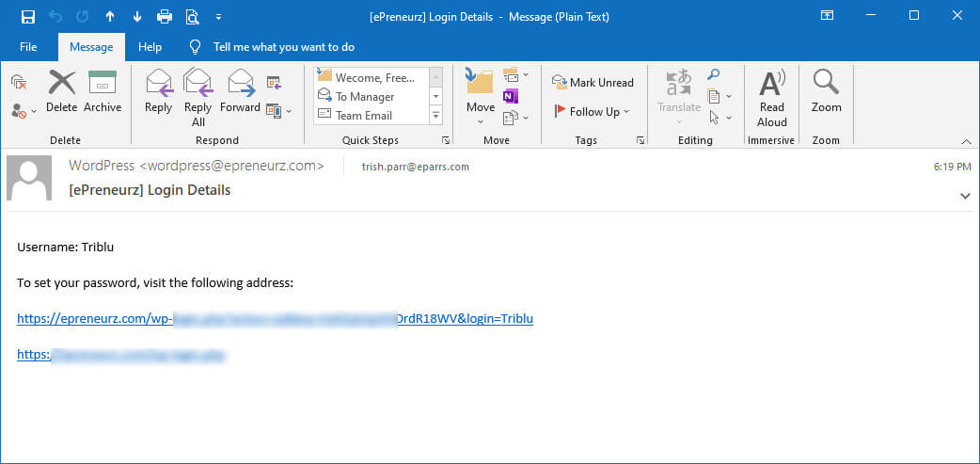
Task: Open the Help tab
Action: (150, 47)
